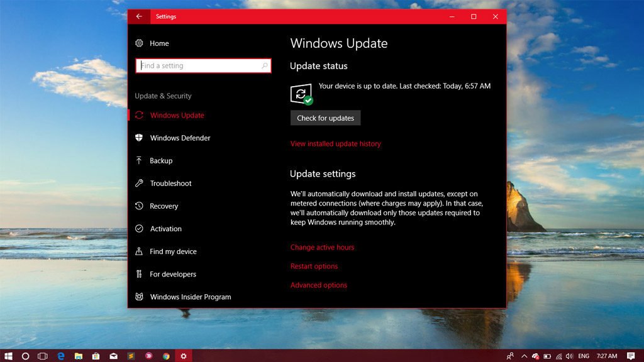Open the Action Center notification icon
The width and height of the screenshot is (644, 362).
coord(631,356)
